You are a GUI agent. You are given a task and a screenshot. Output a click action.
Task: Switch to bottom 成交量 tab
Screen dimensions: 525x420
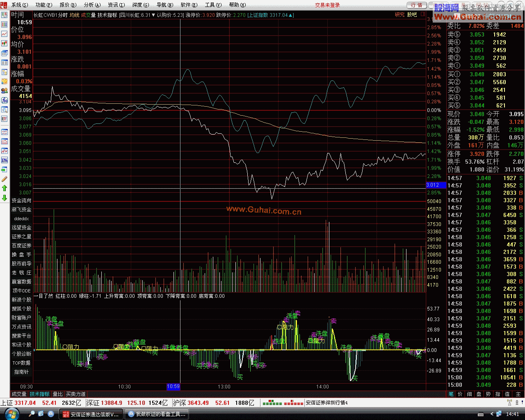pos(19,394)
